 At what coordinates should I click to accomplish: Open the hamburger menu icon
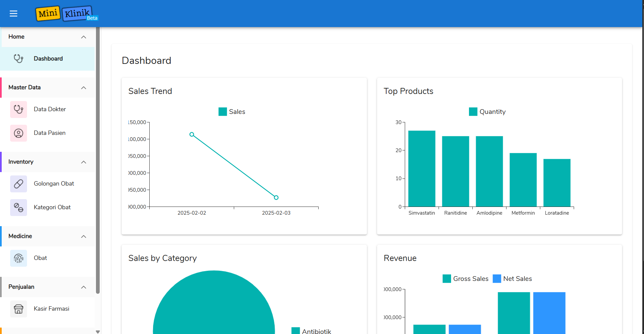coord(14,14)
